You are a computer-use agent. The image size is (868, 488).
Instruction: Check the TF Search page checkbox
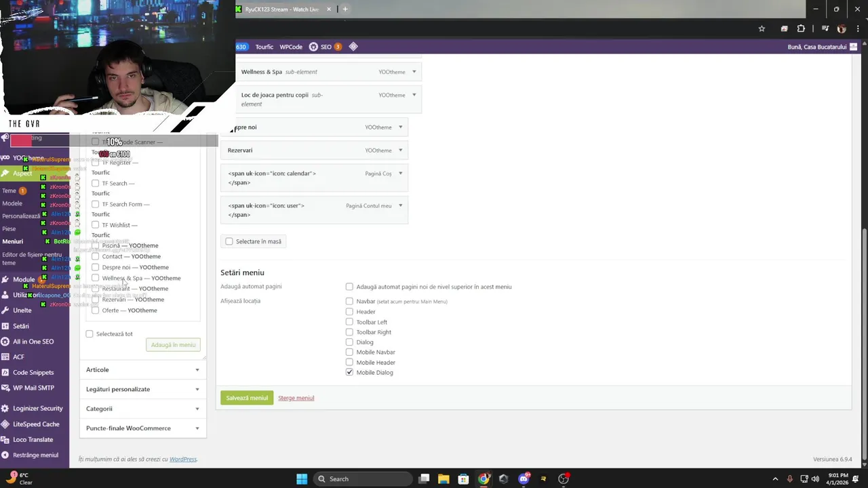95,184
